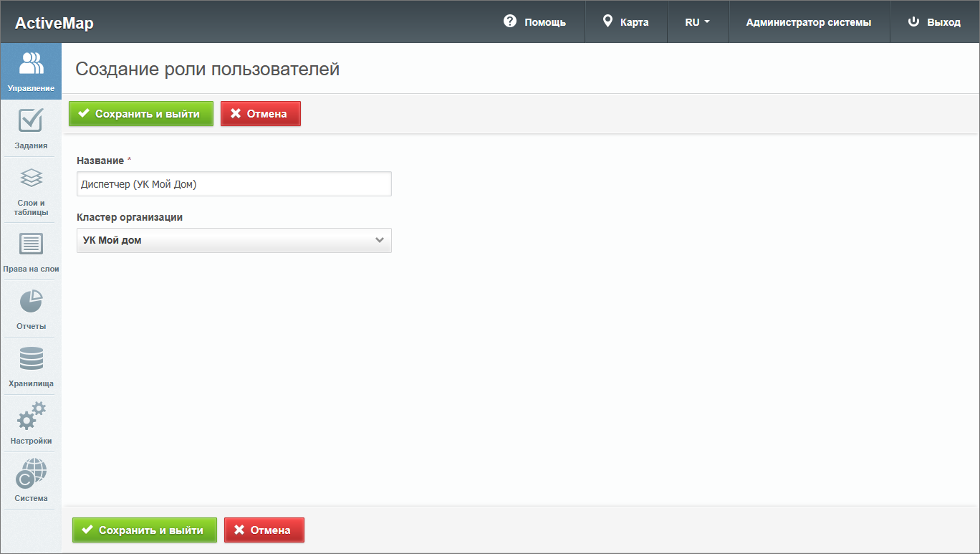Open Права на слои sidebar icon

(x=31, y=244)
